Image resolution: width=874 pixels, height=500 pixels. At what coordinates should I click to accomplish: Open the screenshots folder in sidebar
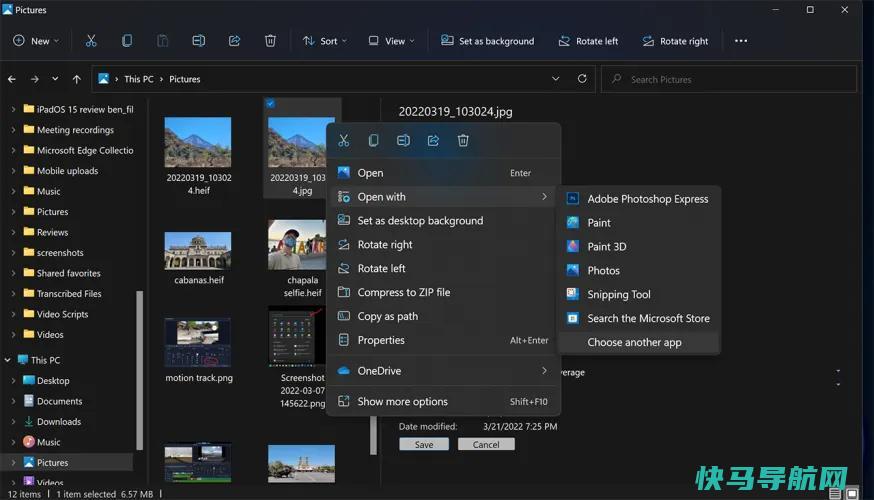(x=60, y=253)
